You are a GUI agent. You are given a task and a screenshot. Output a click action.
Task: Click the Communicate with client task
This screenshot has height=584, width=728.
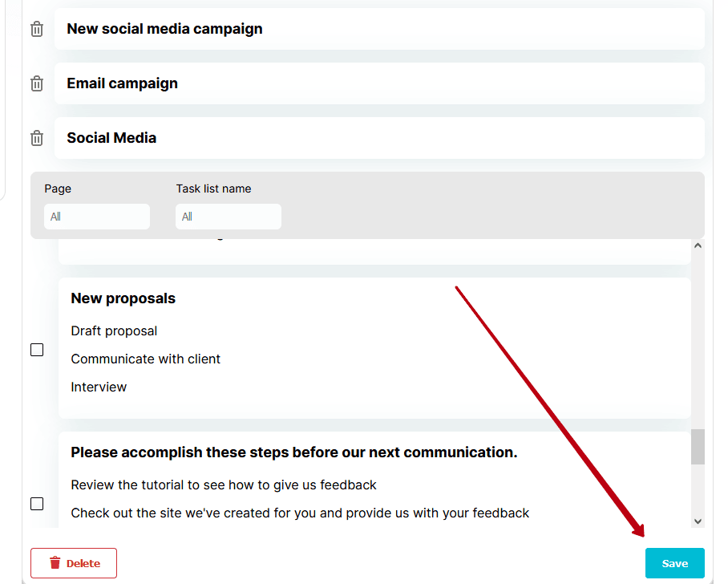click(145, 359)
